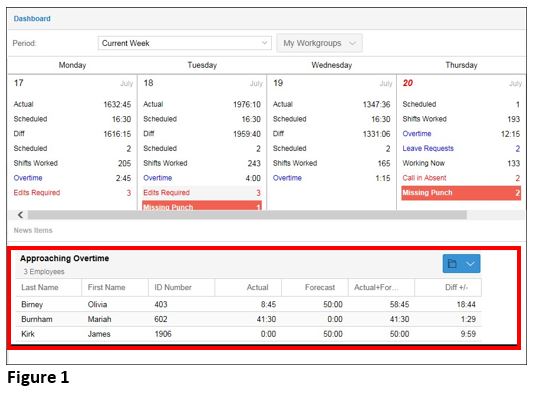The width and height of the screenshot is (536, 396).
Task: Click Diff value 18:44
Action: pyautogui.click(x=466, y=304)
